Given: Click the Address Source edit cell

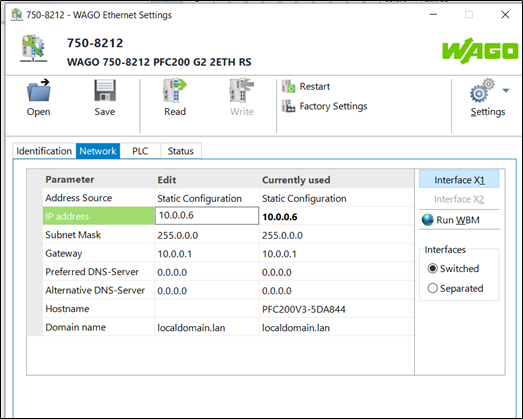Looking at the screenshot, I should coord(207,198).
